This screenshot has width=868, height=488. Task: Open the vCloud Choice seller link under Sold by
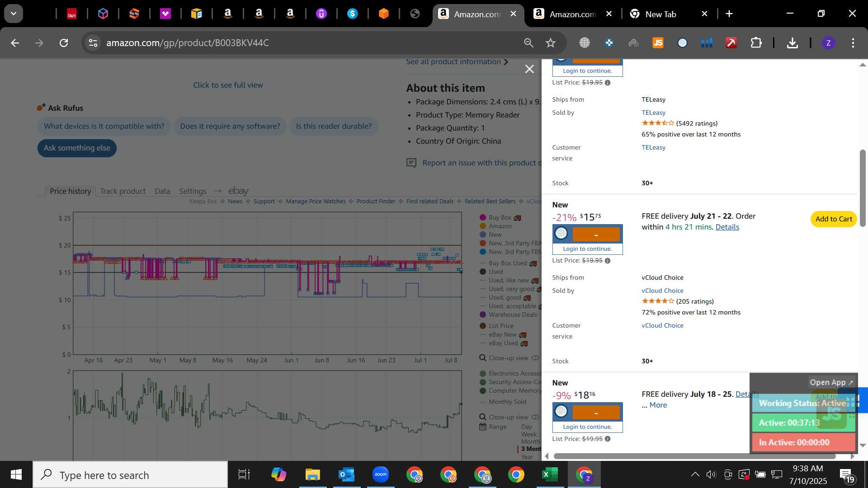[x=662, y=291]
